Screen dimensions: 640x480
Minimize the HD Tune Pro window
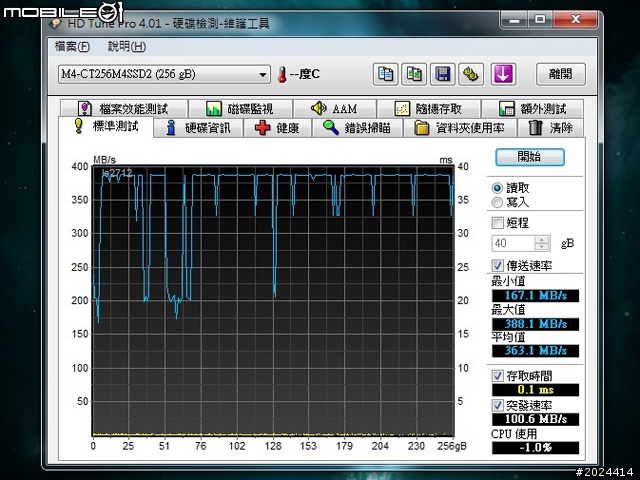click(514, 19)
